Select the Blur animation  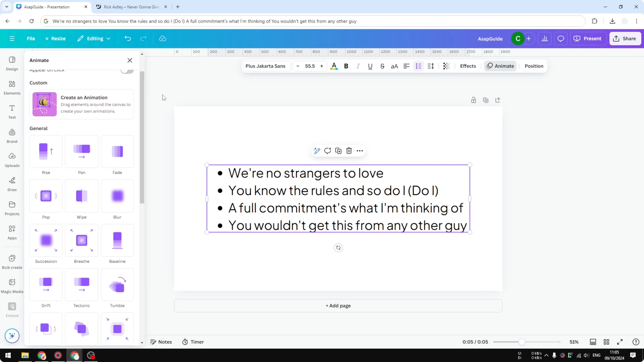(x=117, y=196)
